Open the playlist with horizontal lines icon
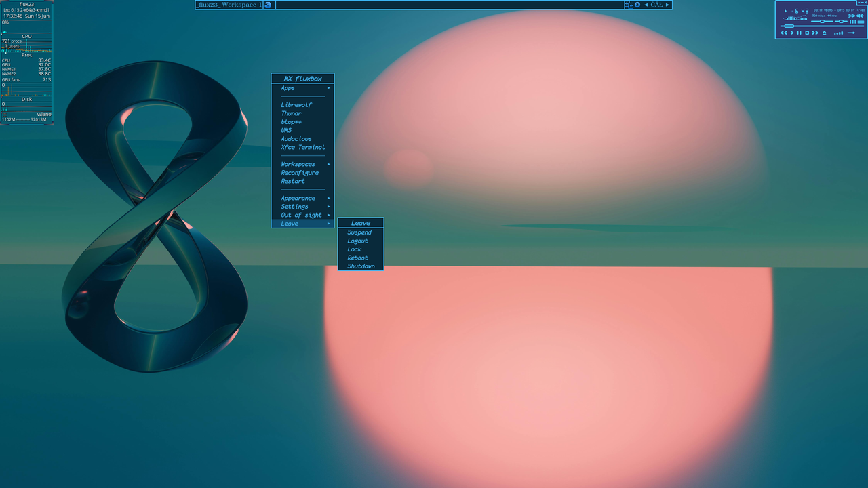This screenshot has height=488, width=868. click(861, 22)
